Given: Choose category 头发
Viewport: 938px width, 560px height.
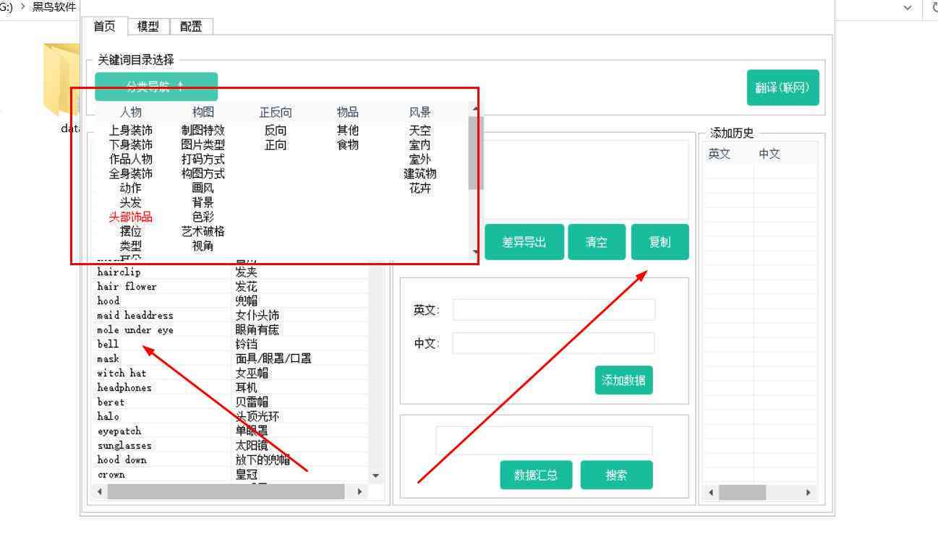Looking at the screenshot, I should tap(131, 203).
